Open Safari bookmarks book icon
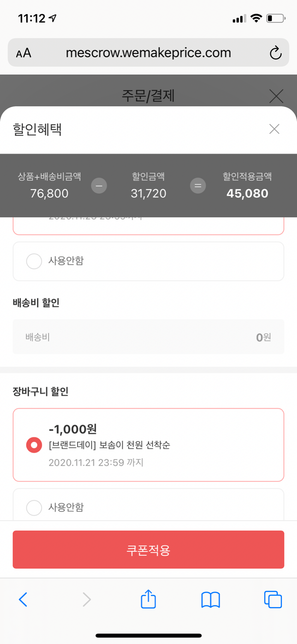The width and height of the screenshot is (297, 644). (x=210, y=599)
